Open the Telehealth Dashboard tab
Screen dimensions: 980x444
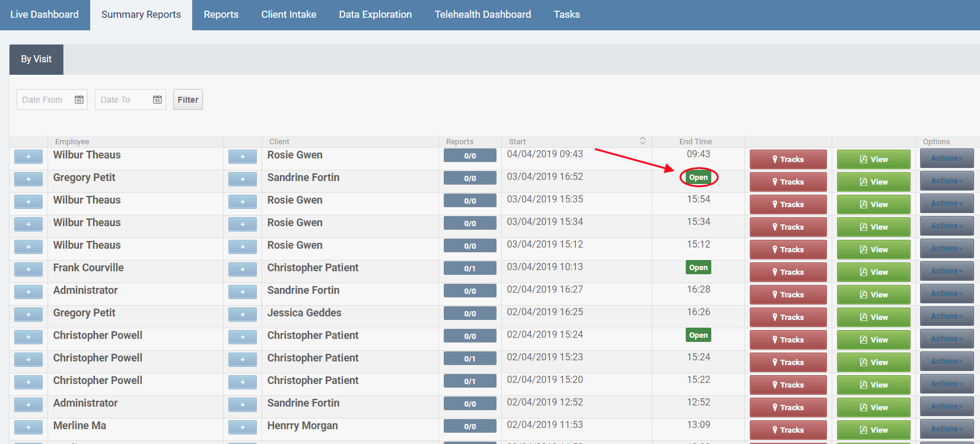pyautogui.click(x=482, y=14)
